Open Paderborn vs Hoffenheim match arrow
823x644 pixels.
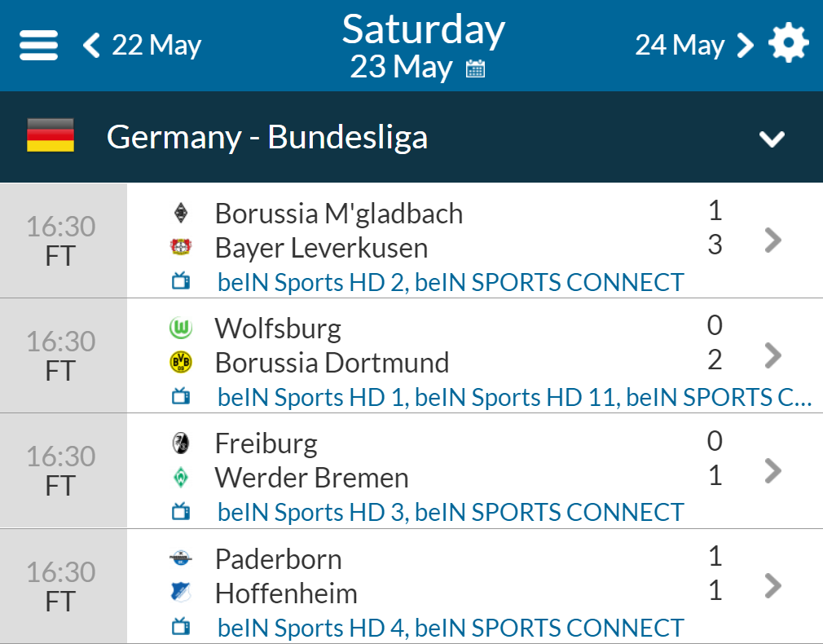pos(772,586)
